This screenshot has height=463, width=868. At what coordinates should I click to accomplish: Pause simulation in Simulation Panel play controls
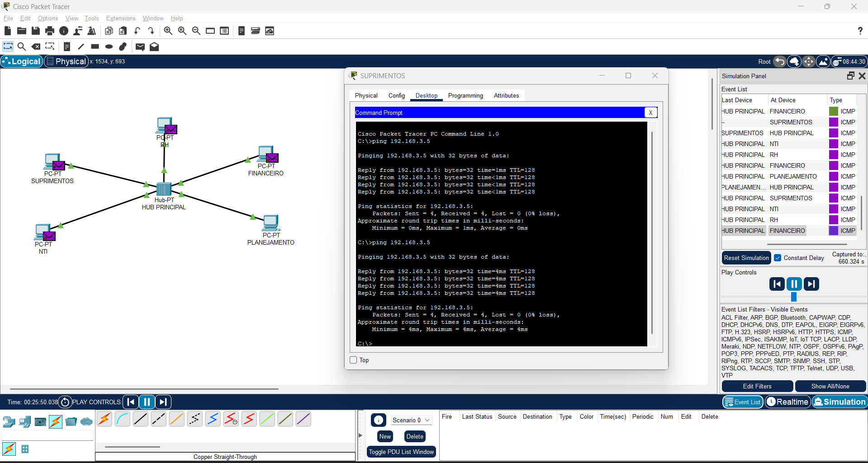pos(794,284)
